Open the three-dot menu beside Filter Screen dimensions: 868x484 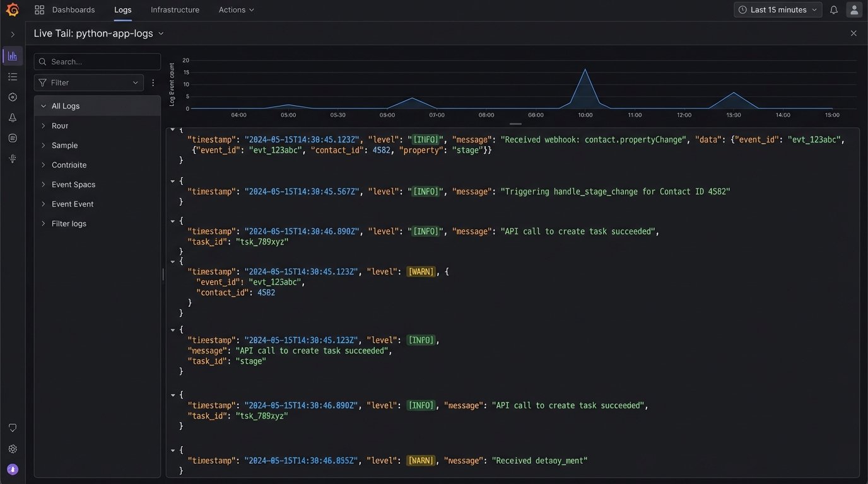pyautogui.click(x=153, y=83)
